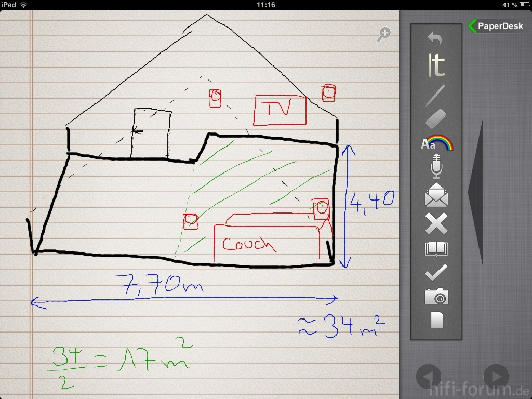Viewport: 532px width, 399px height.
Task: Go to the next page
Action: [496, 376]
